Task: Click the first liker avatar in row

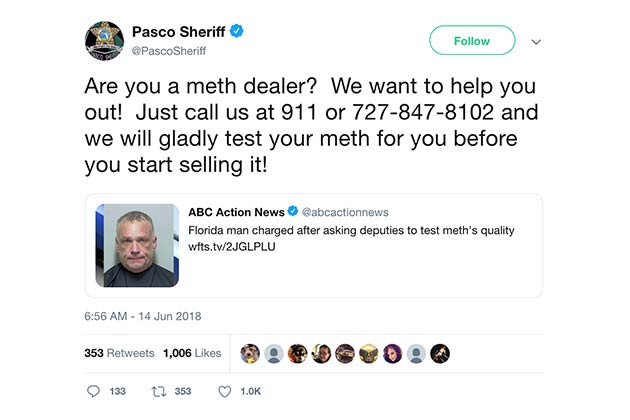Action: [251, 353]
